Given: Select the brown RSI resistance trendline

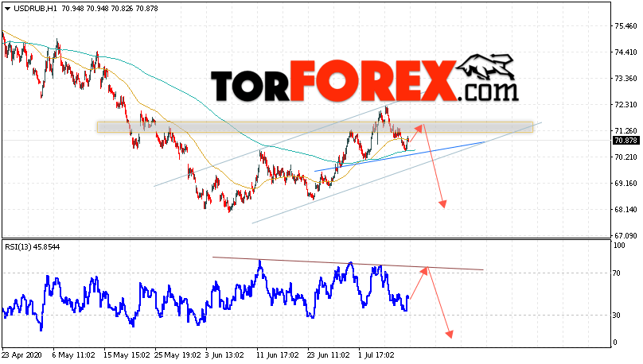Looking at the screenshot, I should tap(348, 263).
